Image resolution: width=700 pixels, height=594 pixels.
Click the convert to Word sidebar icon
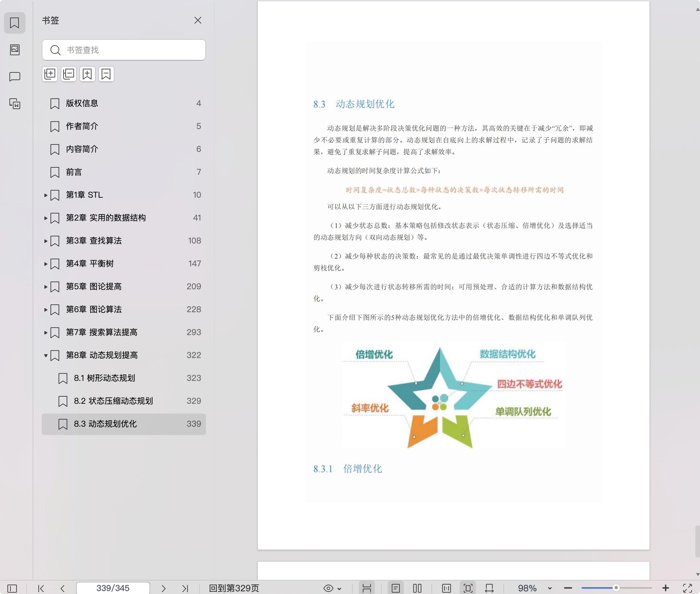(14, 103)
